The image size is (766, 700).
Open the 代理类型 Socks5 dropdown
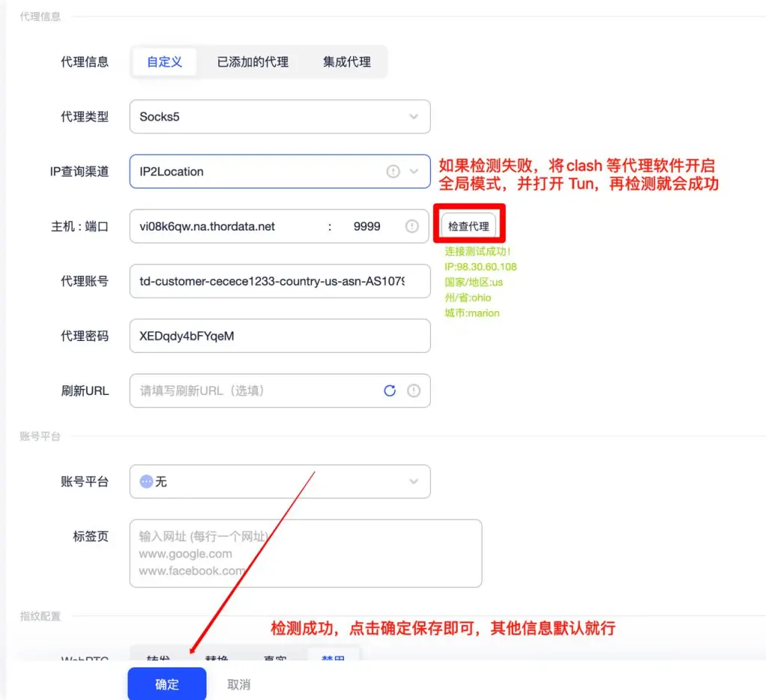280,117
